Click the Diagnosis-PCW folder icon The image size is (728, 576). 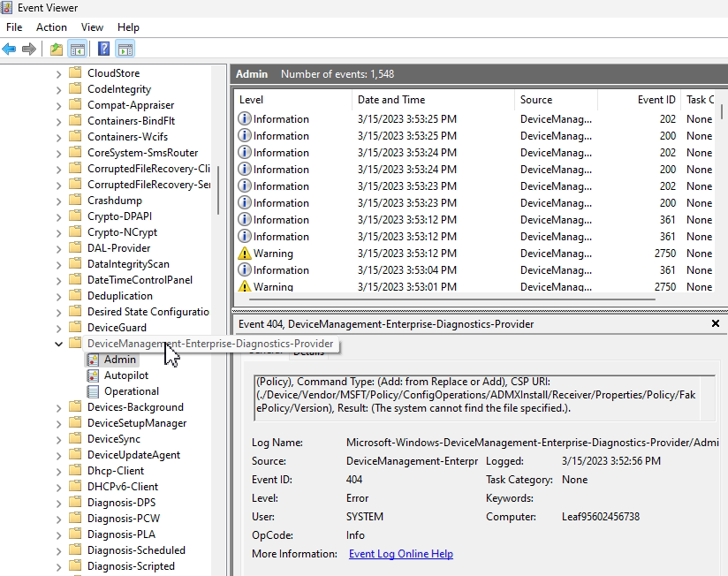click(75, 518)
